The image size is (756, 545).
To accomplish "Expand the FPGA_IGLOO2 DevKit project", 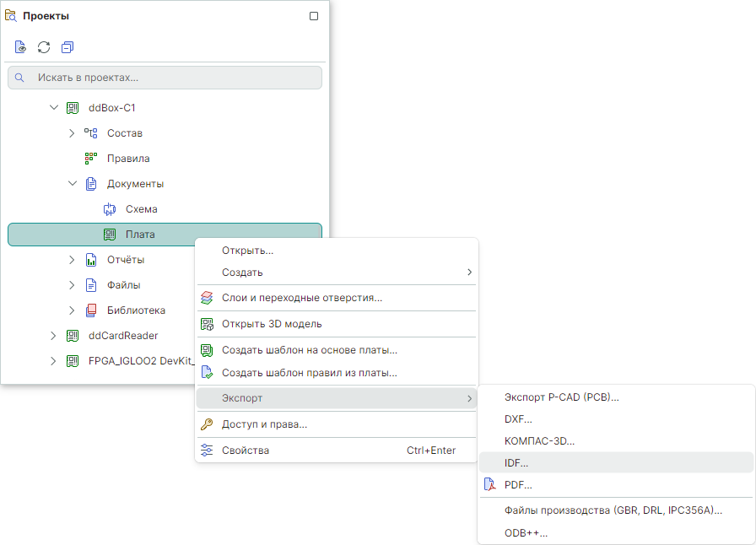I will coord(54,361).
